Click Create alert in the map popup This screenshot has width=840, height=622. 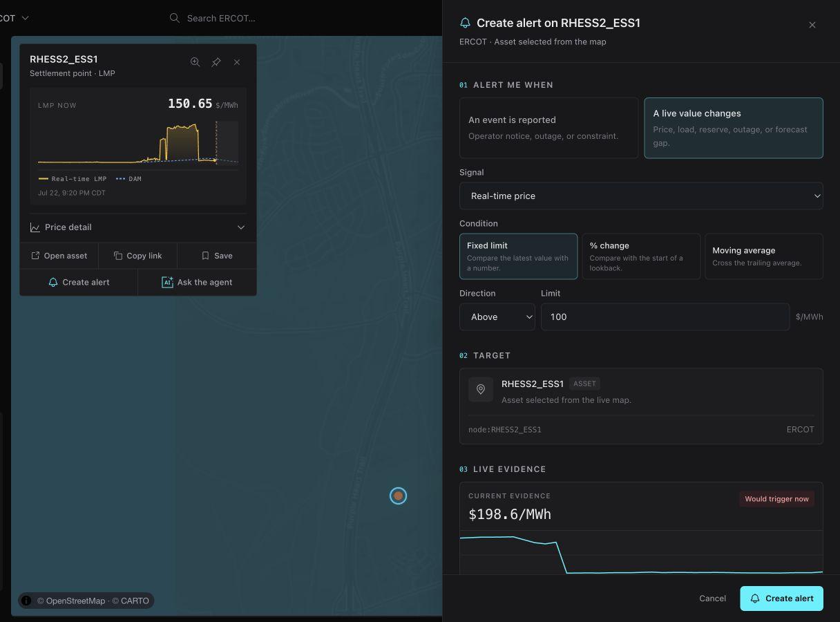pyautogui.click(x=79, y=282)
